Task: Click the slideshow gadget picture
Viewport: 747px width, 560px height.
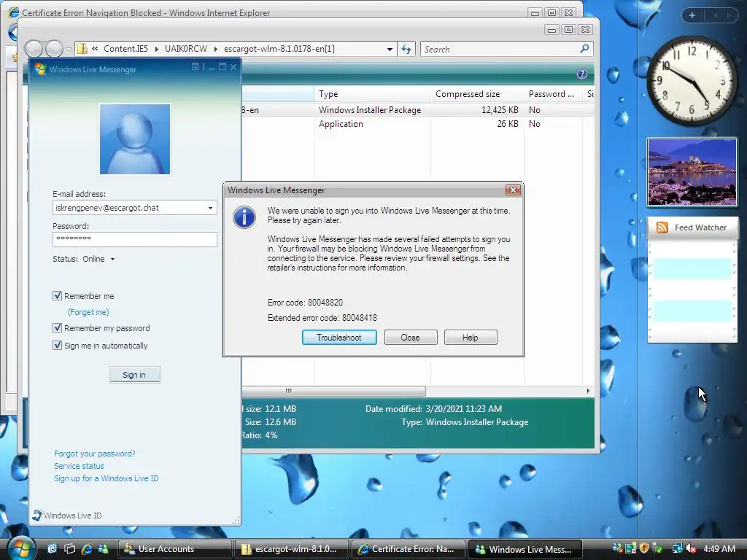Action: click(x=692, y=172)
